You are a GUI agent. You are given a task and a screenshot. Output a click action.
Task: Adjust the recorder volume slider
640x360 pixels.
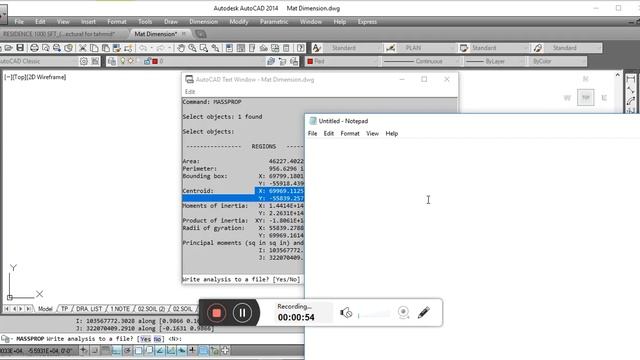click(373, 315)
